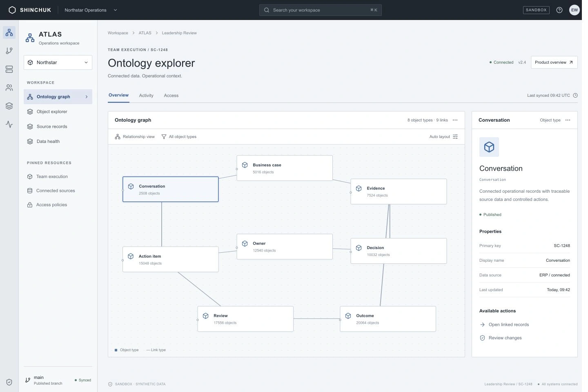Toggle the All object types filter
This screenshot has width=588, height=392.
point(179,137)
